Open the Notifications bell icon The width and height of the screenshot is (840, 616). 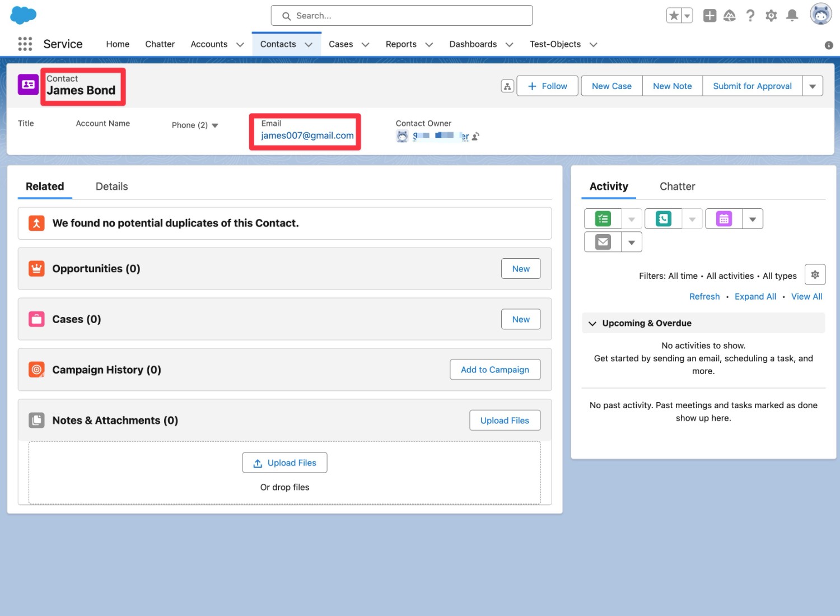click(792, 16)
